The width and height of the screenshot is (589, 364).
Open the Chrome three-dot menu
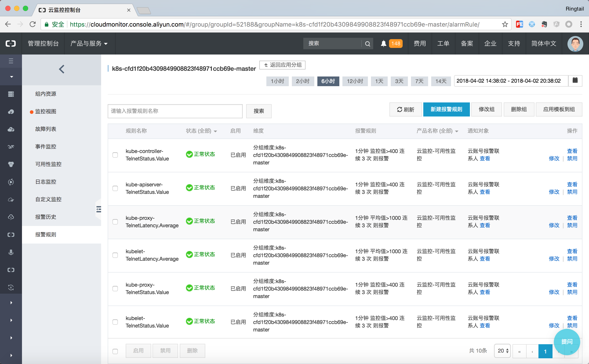pyautogui.click(x=581, y=24)
